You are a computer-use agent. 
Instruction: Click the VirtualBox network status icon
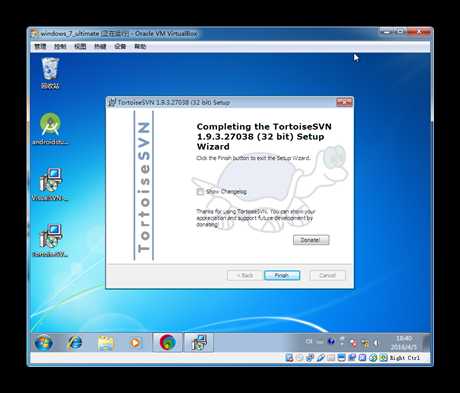coord(309,358)
